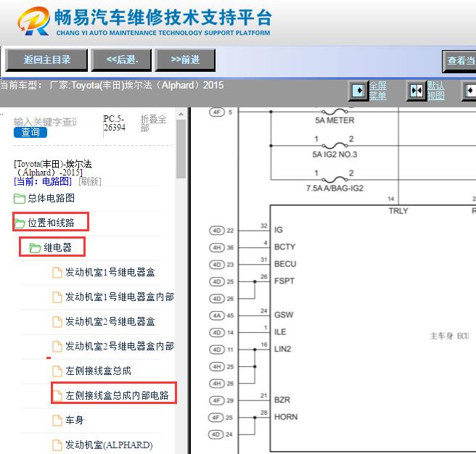Viewport: 476px width, 454px height.
Task: Click the 4H connector at pin 36
Action: [x=217, y=247]
